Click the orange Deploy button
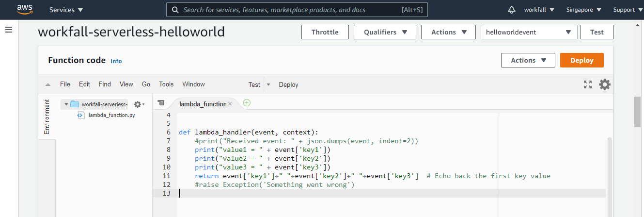This screenshot has height=217, width=644. (582, 60)
